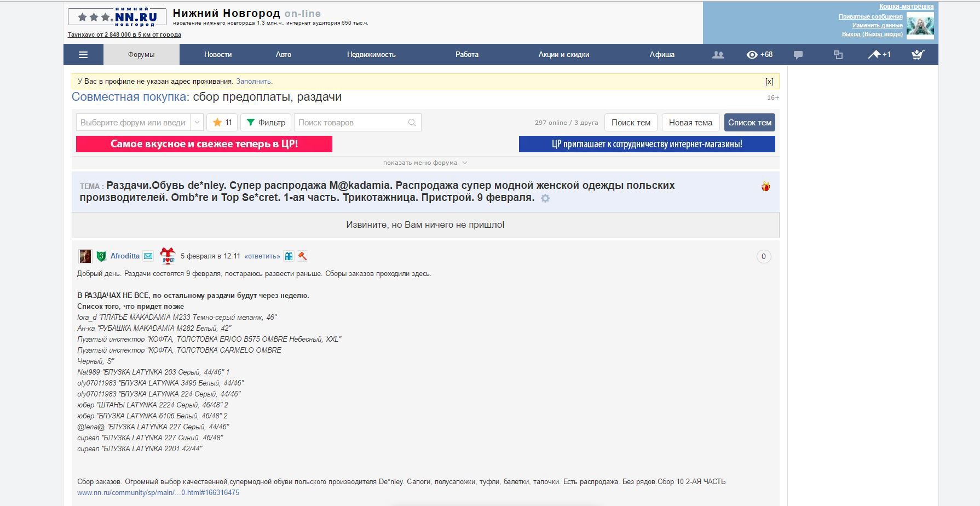
Task: Switch to the Форумы tab
Action: [x=141, y=55]
